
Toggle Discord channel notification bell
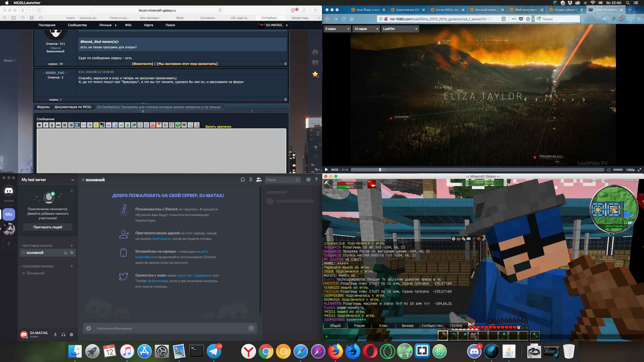243,179
